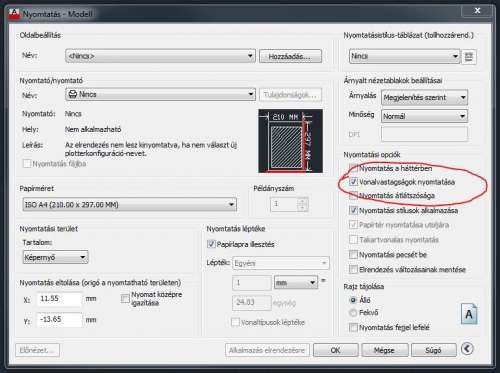Click the collapse options arrow icon
This screenshot has height=373, width=500.
tap(467, 349)
